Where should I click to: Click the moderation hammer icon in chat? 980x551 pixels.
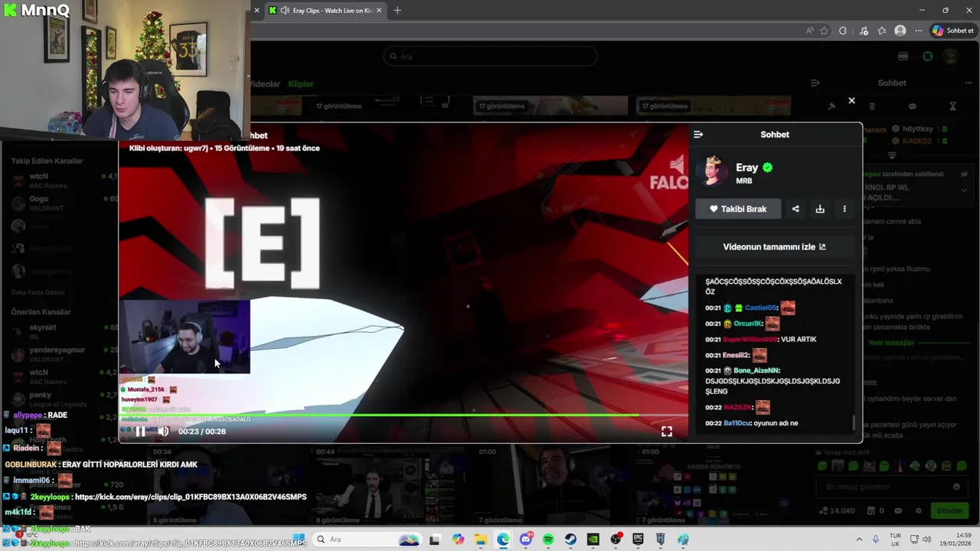pyautogui.click(x=832, y=106)
